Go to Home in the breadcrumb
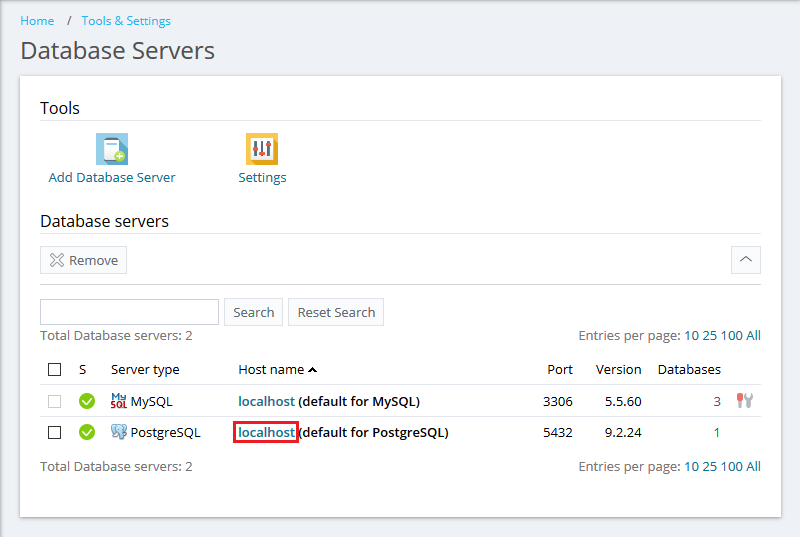Viewport: 800px width, 537px height. [x=37, y=21]
